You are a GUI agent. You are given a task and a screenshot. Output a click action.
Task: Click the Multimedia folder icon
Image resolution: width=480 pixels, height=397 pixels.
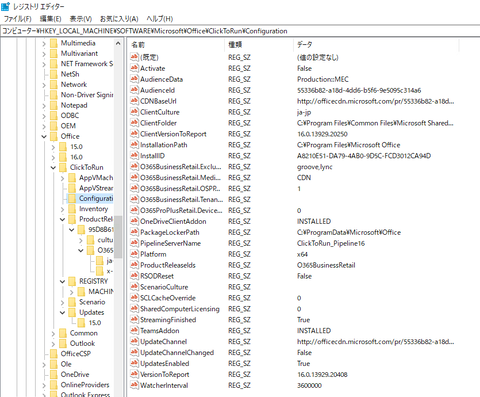click(x=54, y=43)
